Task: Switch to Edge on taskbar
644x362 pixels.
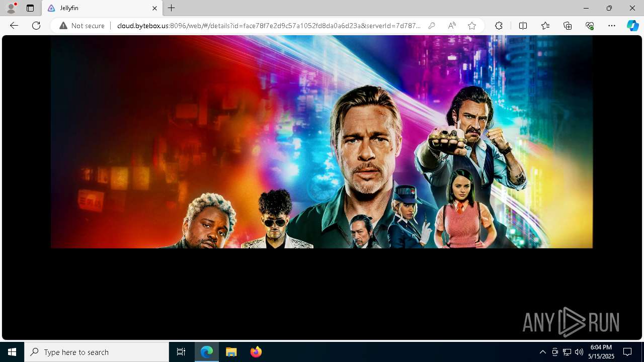Action: (207, 352)
